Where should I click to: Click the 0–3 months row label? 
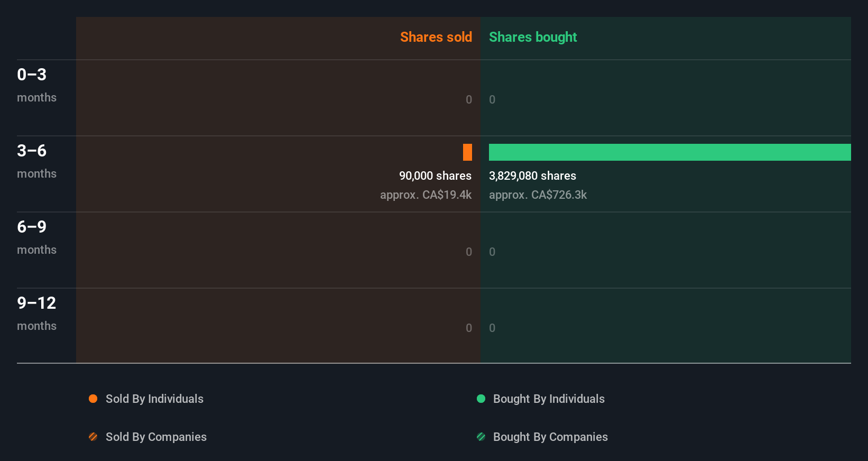click(36, 85)
